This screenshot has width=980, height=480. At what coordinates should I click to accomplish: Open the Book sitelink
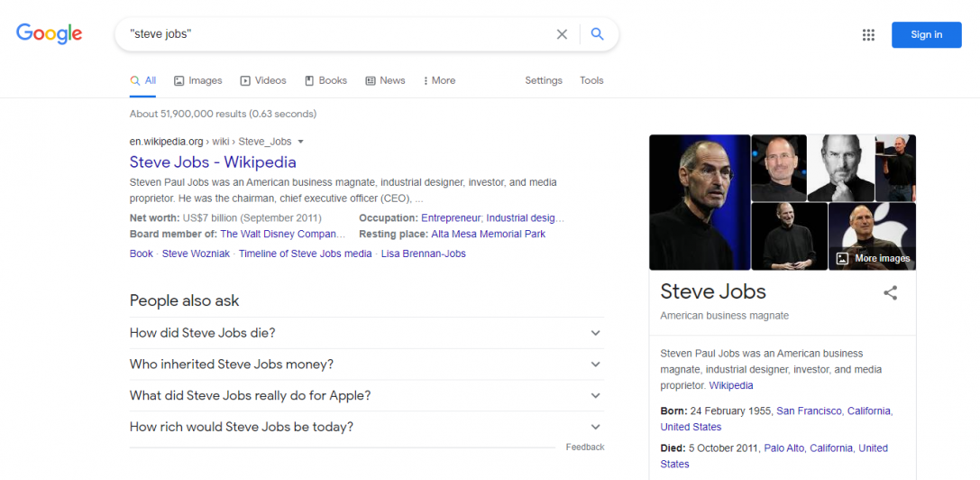(x=142, y=254)
